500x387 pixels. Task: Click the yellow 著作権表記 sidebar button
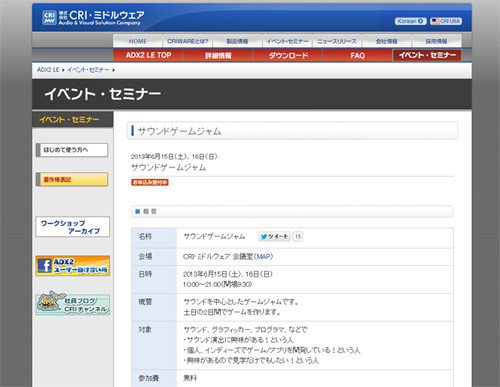click(72, 179)
